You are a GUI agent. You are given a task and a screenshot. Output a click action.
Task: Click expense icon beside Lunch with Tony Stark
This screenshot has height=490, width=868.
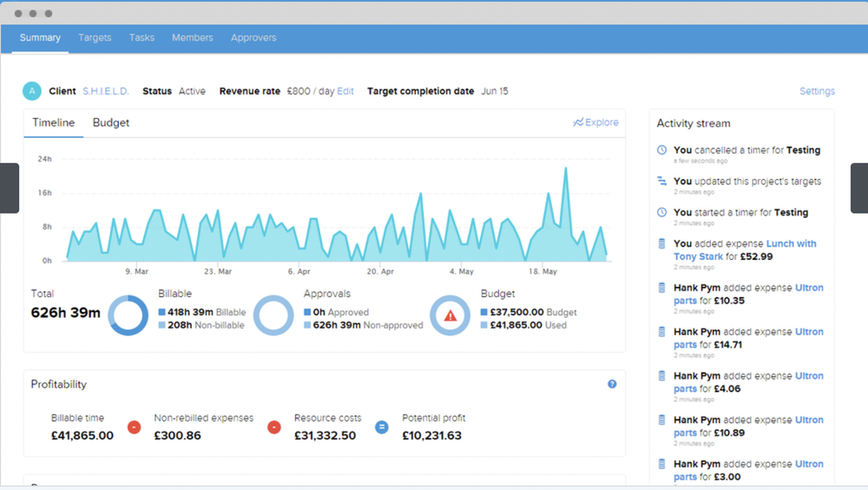[x=661, y=243]
